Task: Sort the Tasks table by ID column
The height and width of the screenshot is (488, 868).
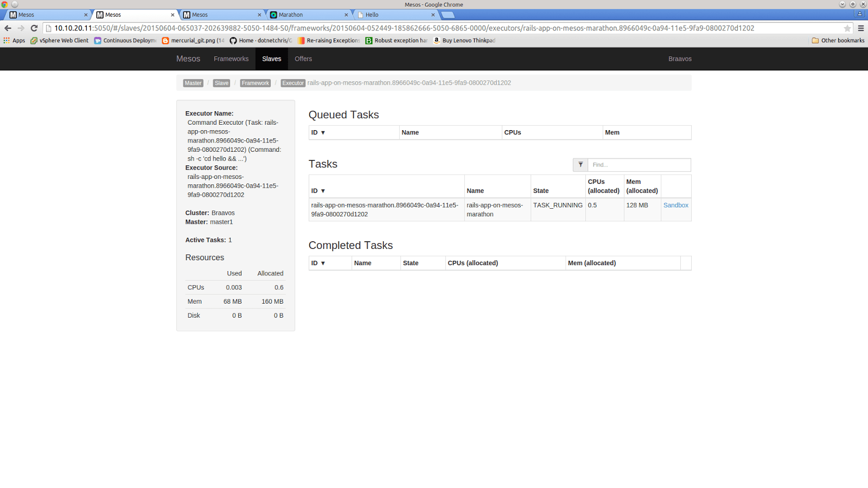Action: pos(318,191)
